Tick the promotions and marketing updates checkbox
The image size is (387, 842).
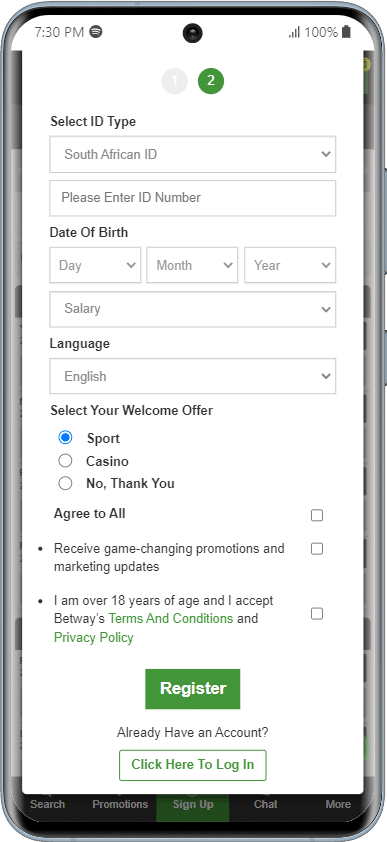point(317,549)
